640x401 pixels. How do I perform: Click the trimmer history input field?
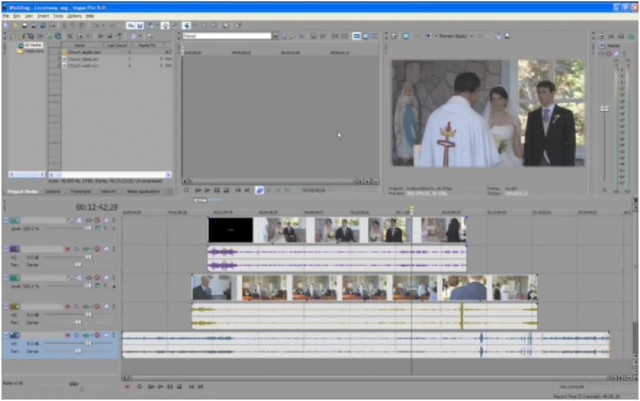click(x=227, y=36)
